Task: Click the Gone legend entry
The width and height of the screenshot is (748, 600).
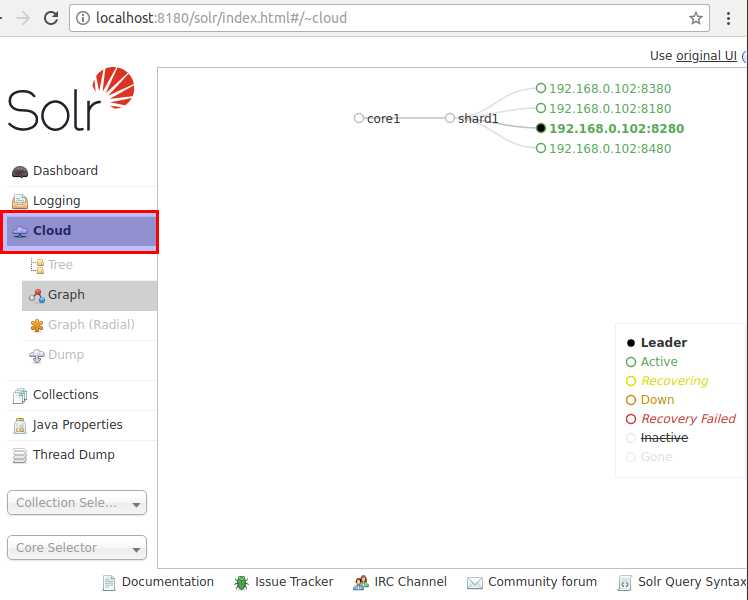Action: point(649,457)
